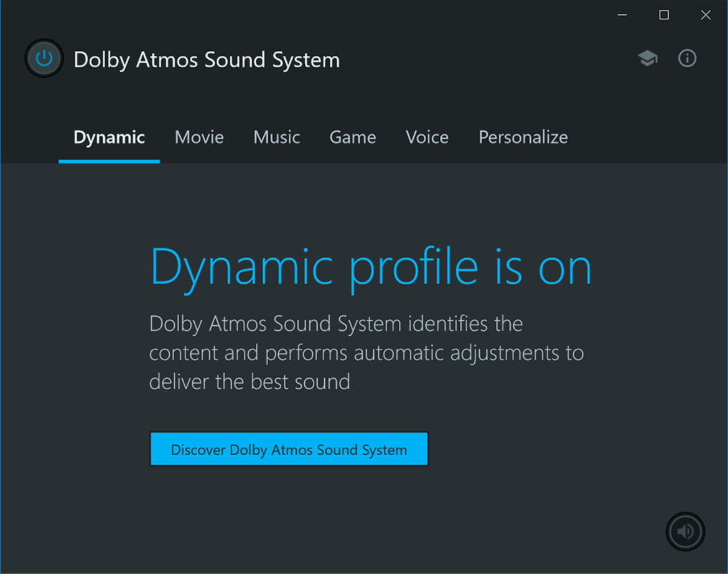The height and width of the screenshot is (574, 728).
Task: Click the speaker volume icon
Action: pyautogui.click(x=685, y=531)
